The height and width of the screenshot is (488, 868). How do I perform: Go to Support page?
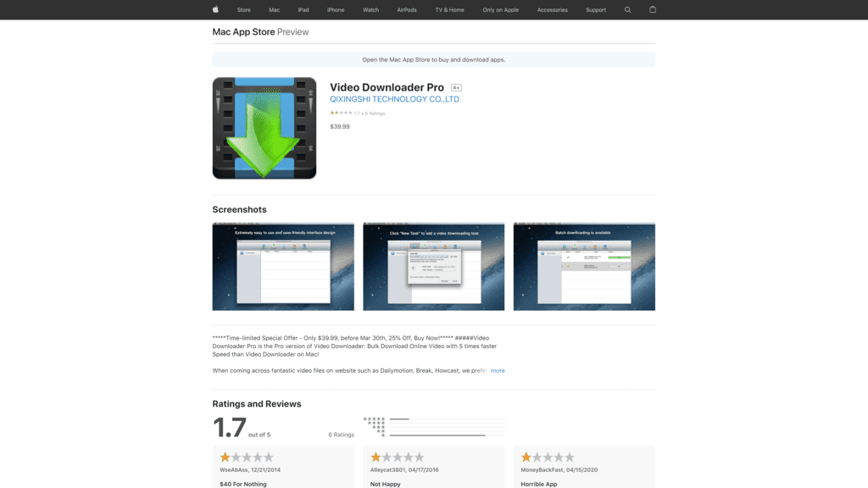point(596,10)
